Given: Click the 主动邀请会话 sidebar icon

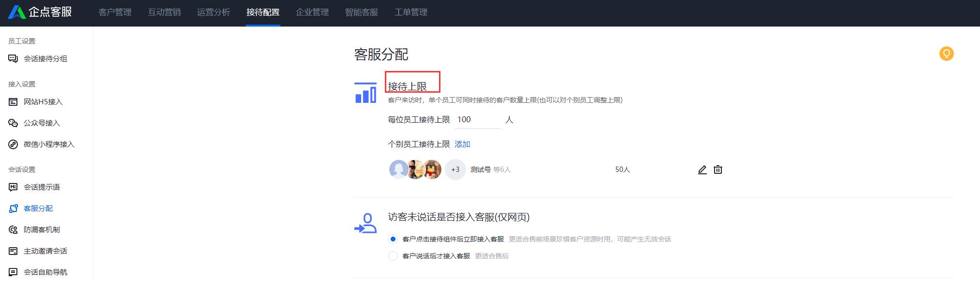Looking at the screenshot, I should [13, 251].
